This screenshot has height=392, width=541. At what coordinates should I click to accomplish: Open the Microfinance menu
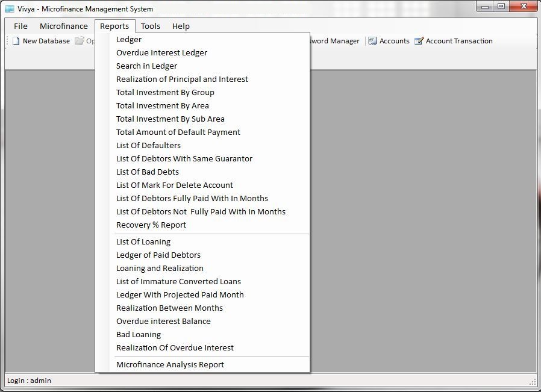pos(63,26)
